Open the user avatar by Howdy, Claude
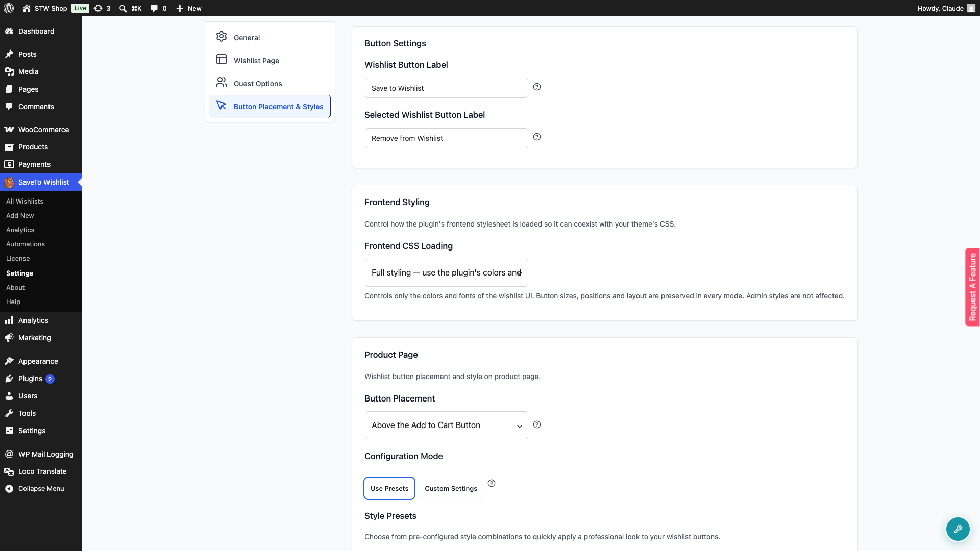Viewport: 980px width, 551px height. pyautogui.click(x=971, y=8)
